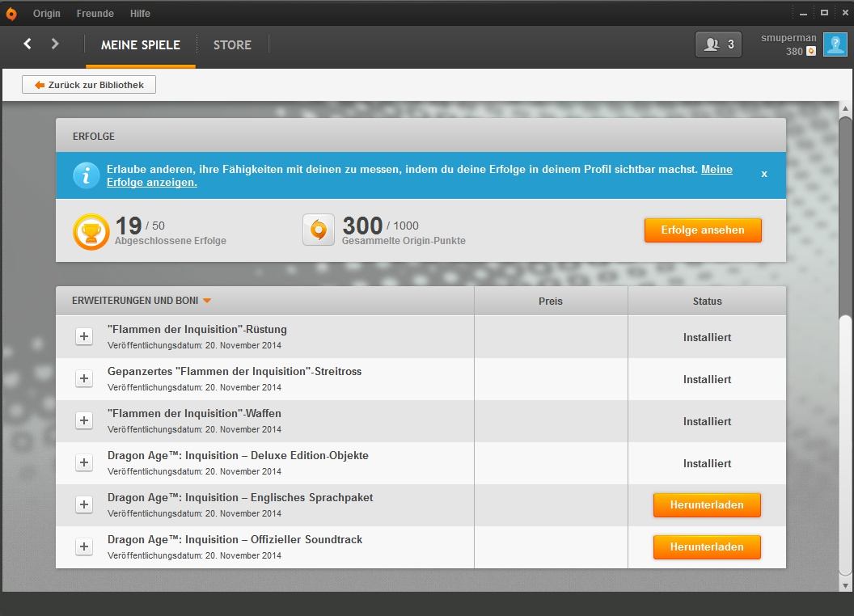Open the Origin menu

(x=46, y=14)
